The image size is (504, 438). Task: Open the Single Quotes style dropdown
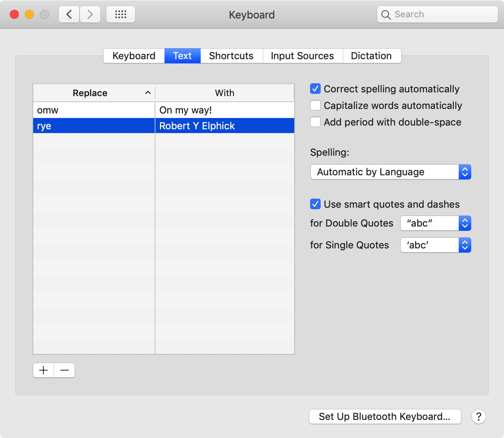(x=435, y=245)
